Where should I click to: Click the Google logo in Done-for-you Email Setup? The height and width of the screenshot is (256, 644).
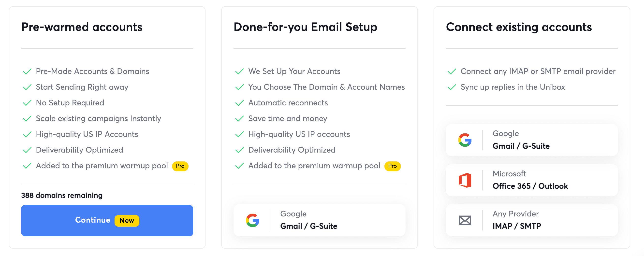pos(252,220)
